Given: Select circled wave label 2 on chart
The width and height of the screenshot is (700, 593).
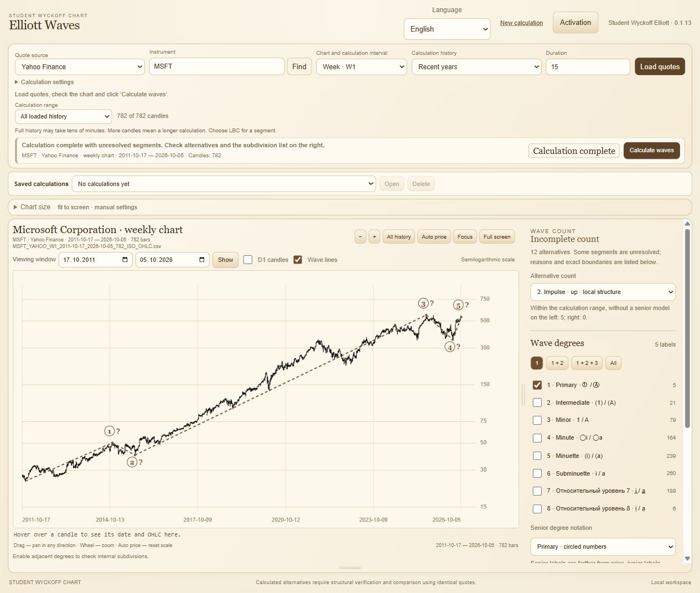Looking at the screenshot, I should 132,462.
